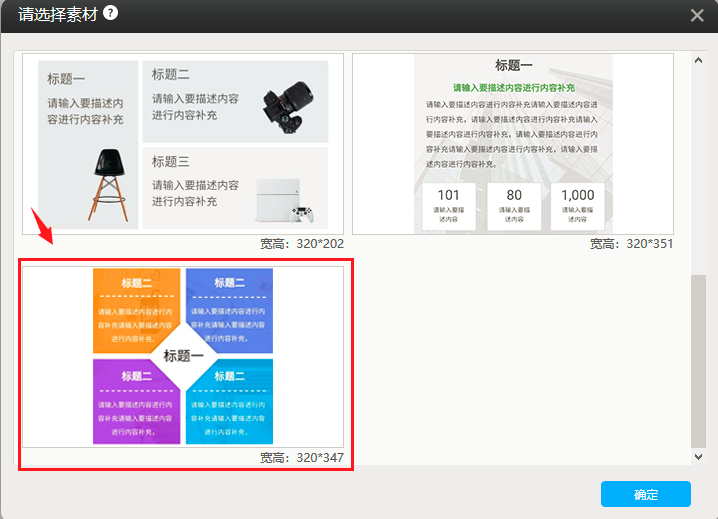Click the 101 statistic box
The height and width of the screenshot is (519, 718).
(x=449, y=205)
